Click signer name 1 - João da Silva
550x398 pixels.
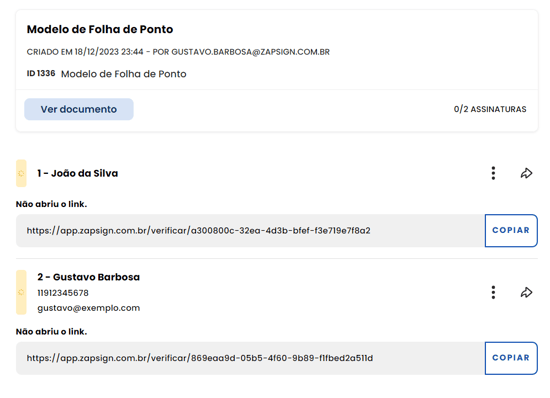click(78, 173)
